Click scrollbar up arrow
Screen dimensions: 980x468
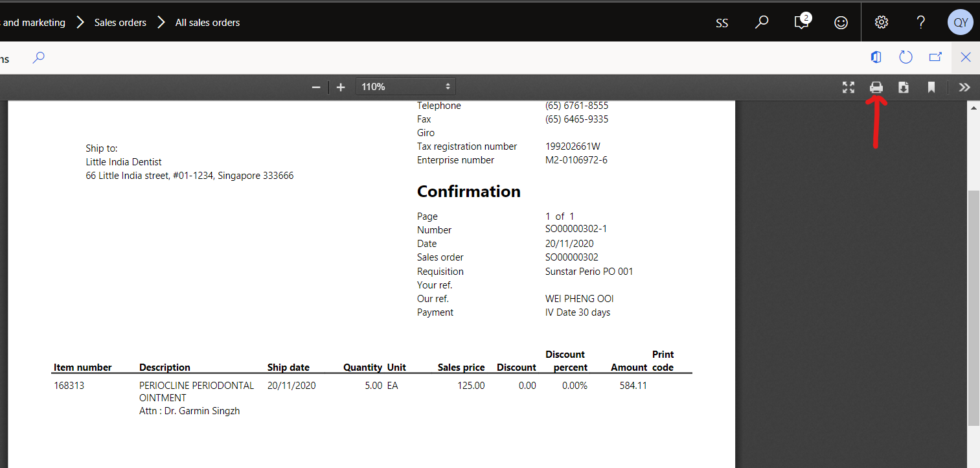point(974,108)
